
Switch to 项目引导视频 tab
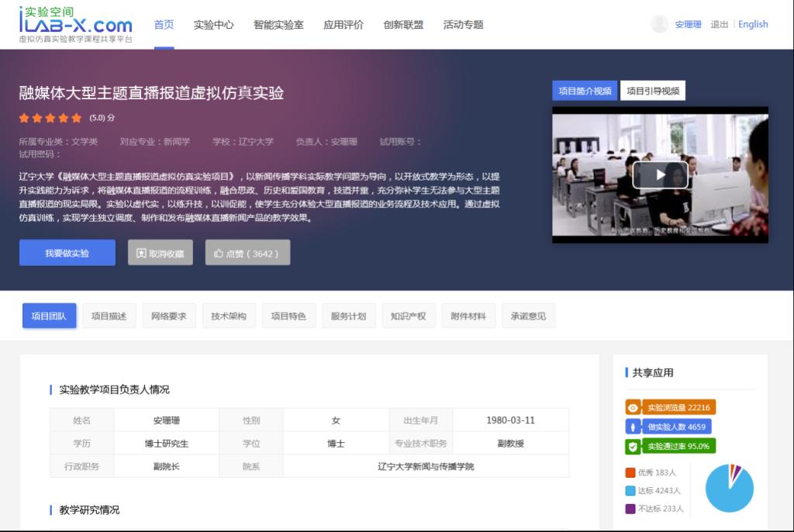click(x=653, y=91)
